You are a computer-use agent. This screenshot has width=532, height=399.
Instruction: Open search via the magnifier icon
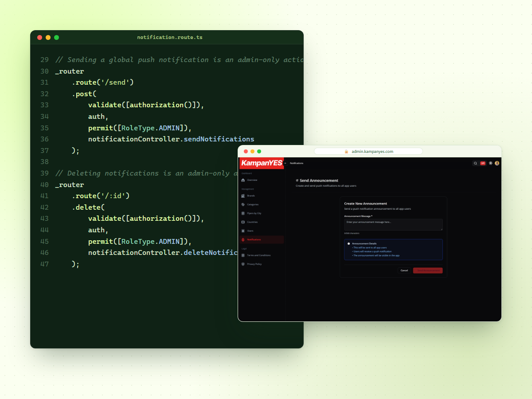click(x=476, y=163)
